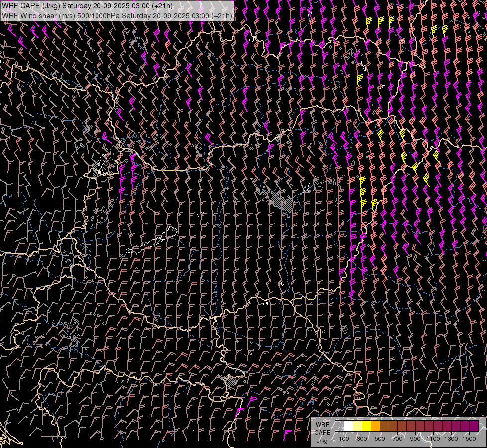The height and width of the screenshot is (448, 487).
Task: Click the rightmost purple legend swatch
Action: click(x=474, y=426)
